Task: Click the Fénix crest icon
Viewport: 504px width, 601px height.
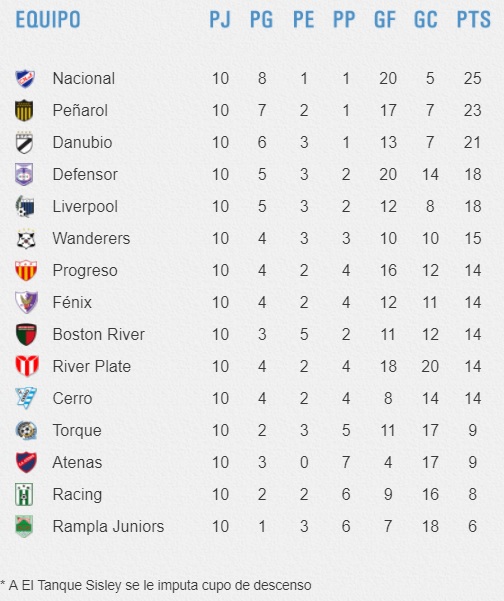Action: (26, 302)
